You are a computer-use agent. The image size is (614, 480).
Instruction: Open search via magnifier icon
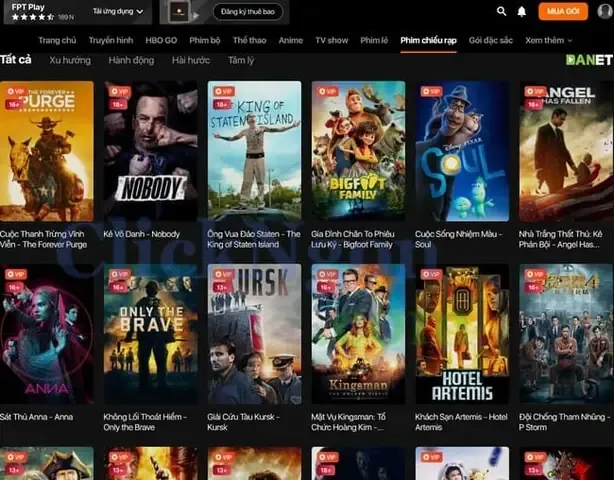[501, 11]
